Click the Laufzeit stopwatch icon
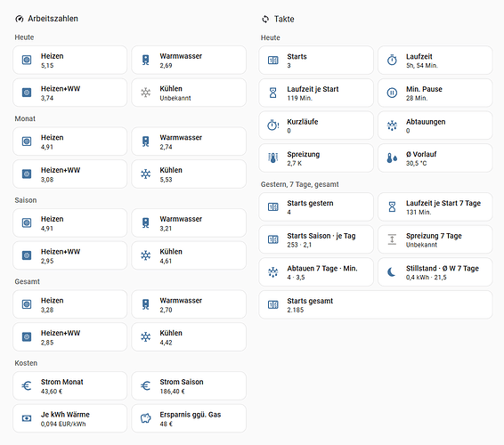504x445 pixels. pyautogui.click(x=392, y=61)
